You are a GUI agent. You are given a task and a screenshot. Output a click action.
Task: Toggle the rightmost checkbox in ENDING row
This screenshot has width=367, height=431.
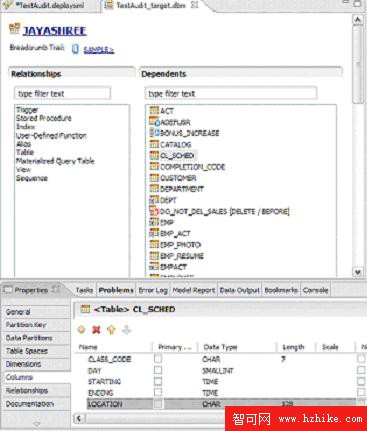[x=361, y=392]
